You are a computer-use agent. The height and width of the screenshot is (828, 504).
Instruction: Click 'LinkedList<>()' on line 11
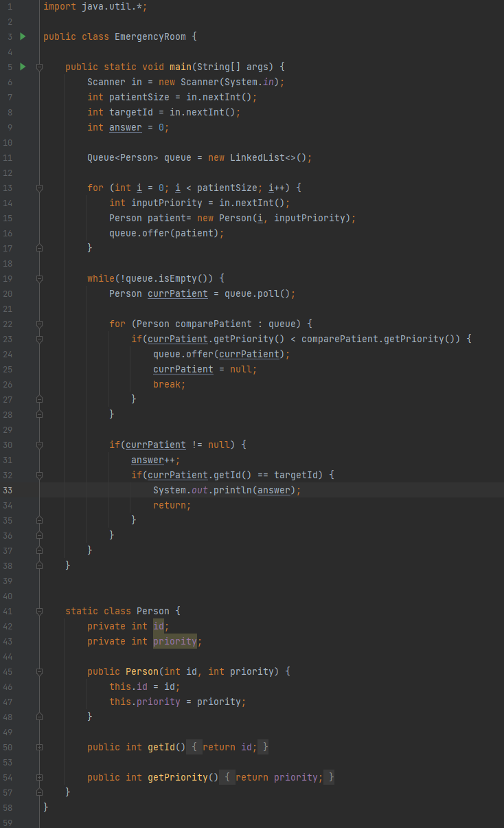[x=268, y=157]
